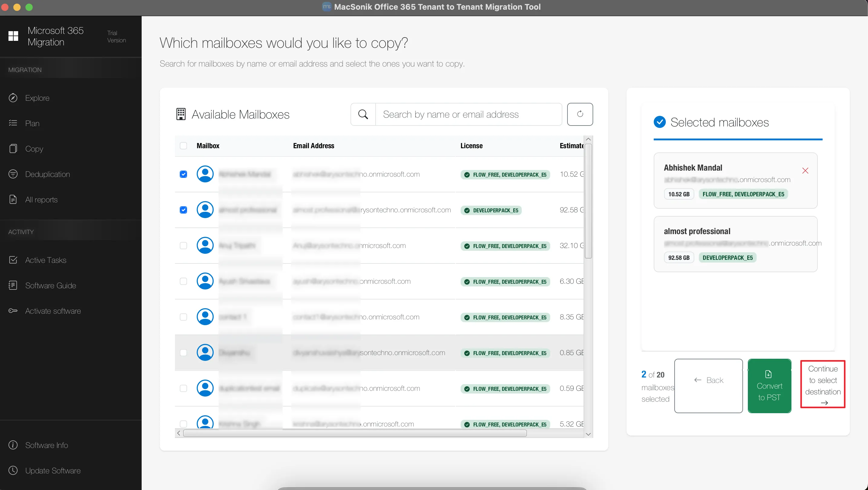Screen dimensions: 868x490
Task: Click avatar icon in the 6.30 GB row
Action: click(205, 281)
